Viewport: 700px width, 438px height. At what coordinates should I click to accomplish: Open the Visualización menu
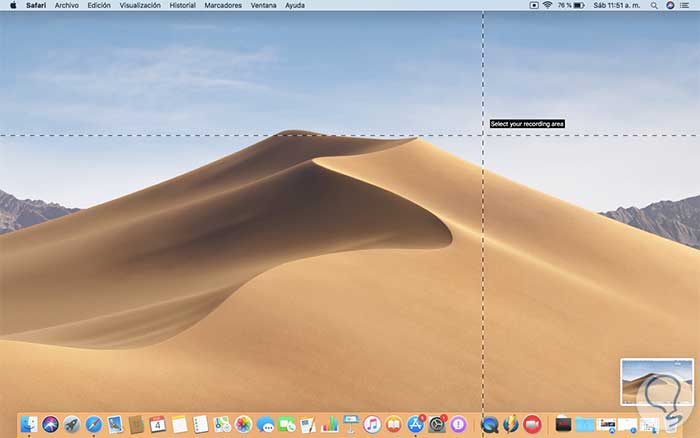pyautogui.click(x=140, y=5)
